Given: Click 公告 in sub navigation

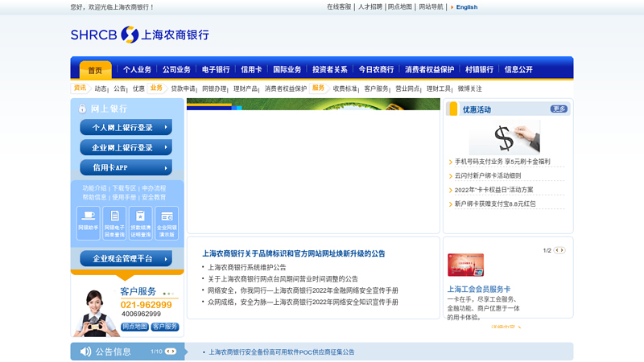Looking at the screenshot, I should pos(119,88).
